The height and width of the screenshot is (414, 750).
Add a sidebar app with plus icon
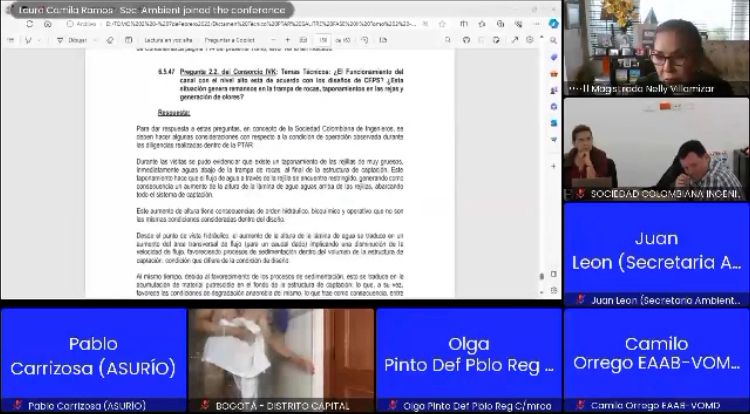(x=553, y=166)
